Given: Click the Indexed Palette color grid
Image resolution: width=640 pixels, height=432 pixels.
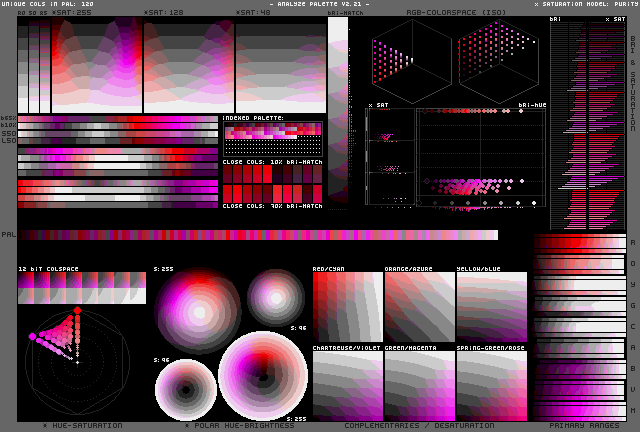Looking at the screenshot, I should click(x=272, y=139).
